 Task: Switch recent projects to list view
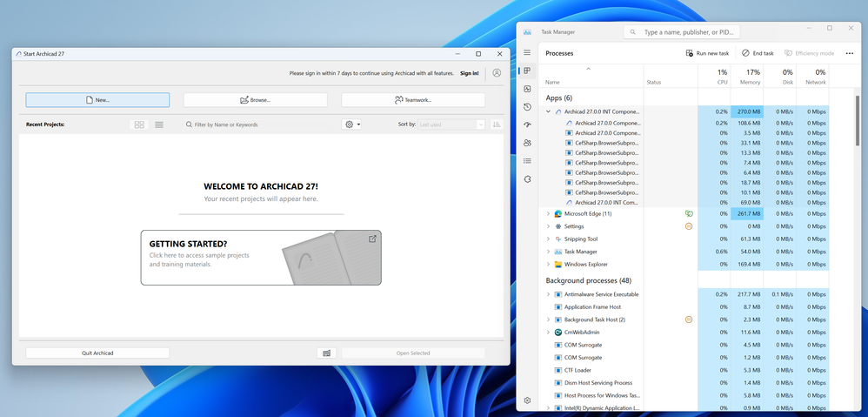(159, 124)
